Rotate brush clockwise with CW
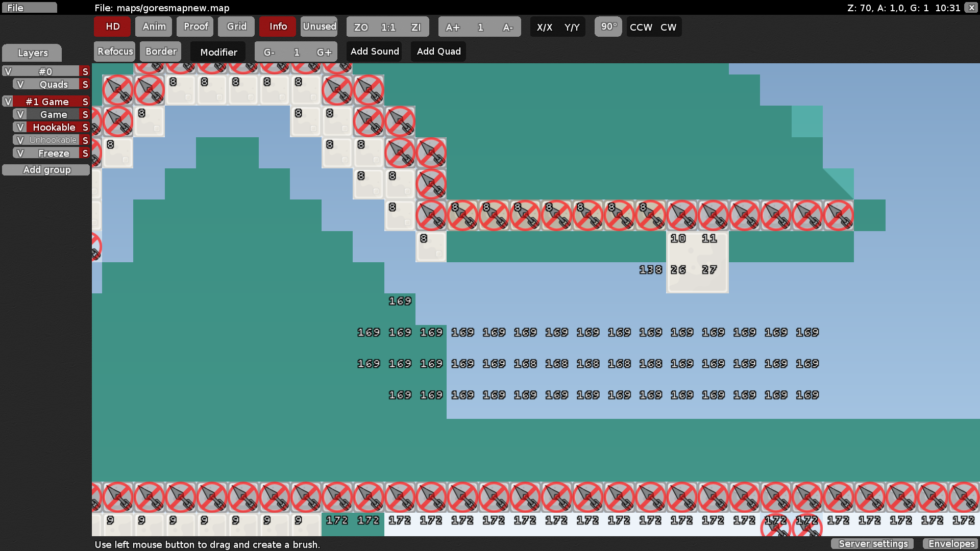 tap(668, 27)
